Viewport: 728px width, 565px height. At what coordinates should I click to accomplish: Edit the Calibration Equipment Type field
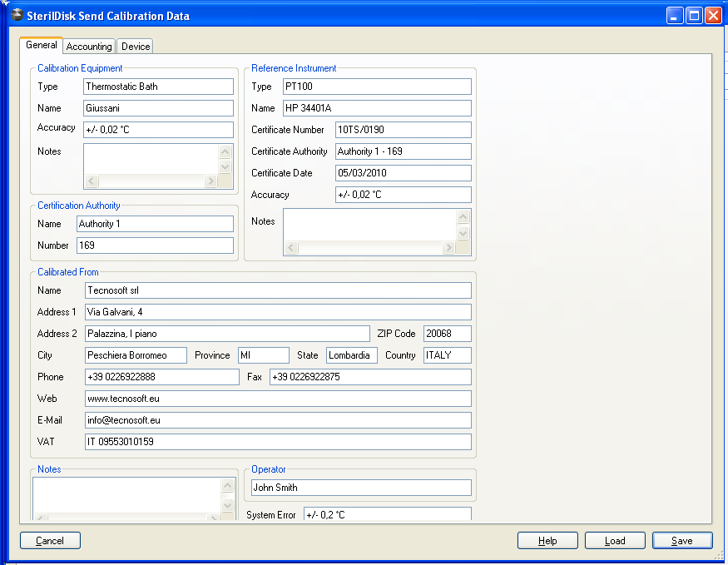(x=158, y=87)
